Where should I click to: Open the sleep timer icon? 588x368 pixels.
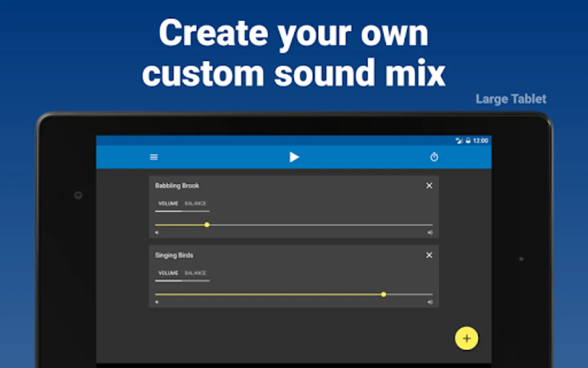(434, 157)
